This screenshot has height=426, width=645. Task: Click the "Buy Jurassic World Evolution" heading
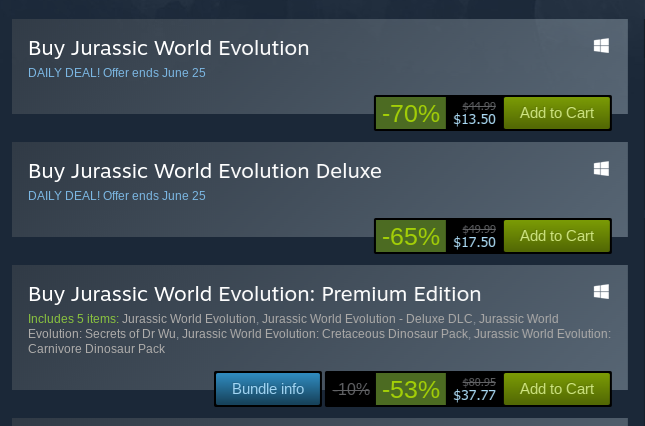(168, 48)
